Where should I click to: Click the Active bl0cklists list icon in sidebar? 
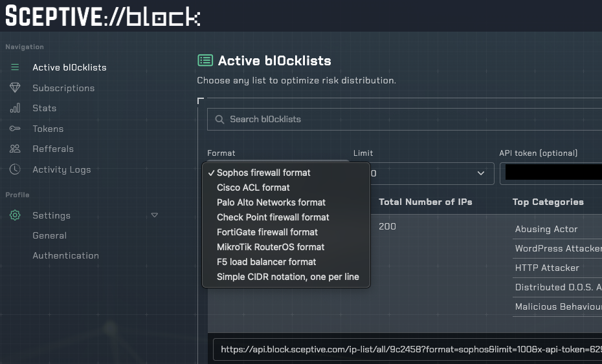15,67
